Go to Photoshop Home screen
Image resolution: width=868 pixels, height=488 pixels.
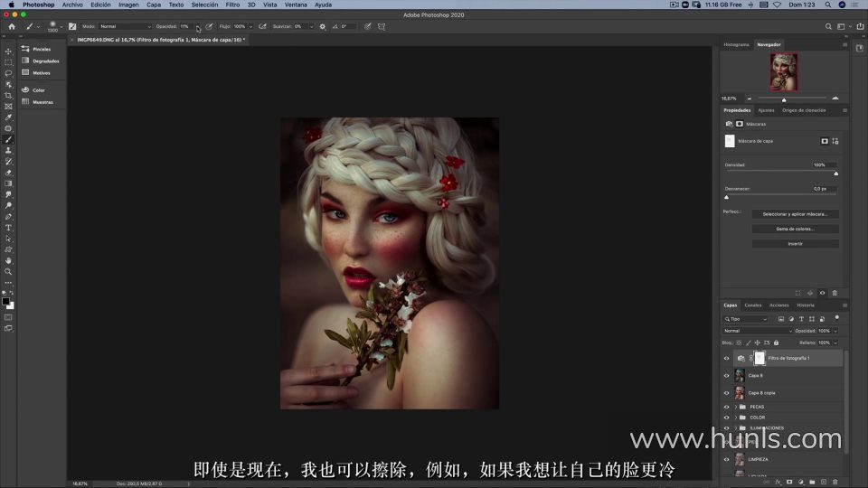pos(12,26)
